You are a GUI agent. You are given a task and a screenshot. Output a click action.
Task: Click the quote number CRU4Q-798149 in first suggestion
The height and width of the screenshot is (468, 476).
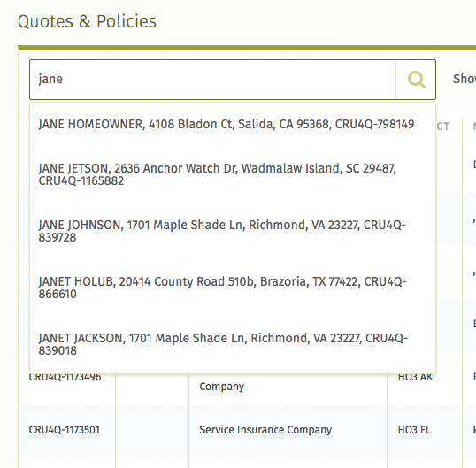click(x=374, y=124)
